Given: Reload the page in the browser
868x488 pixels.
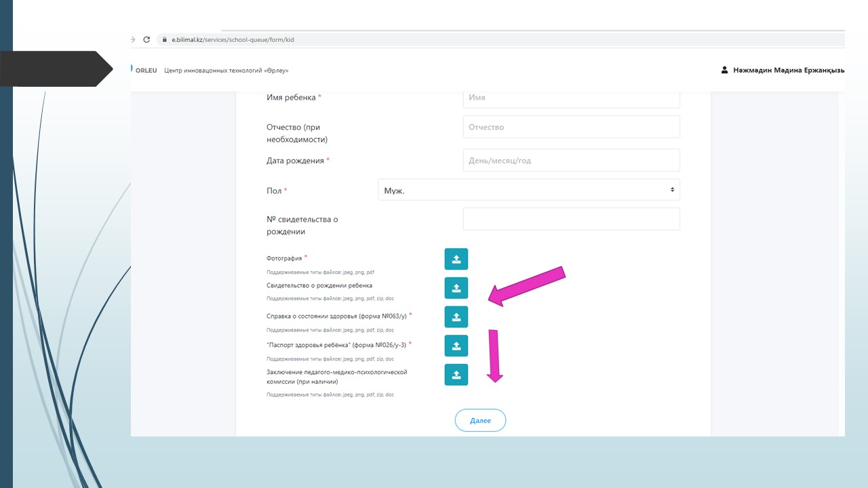Looking at the screenshot, I should click(146, 40).
